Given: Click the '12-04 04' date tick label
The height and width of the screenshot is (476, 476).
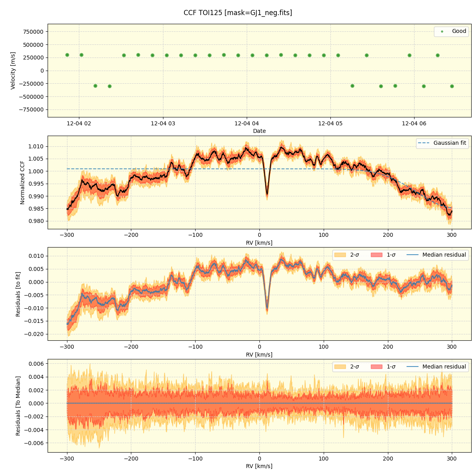Looking at the screenshot, I should point(247,124).
